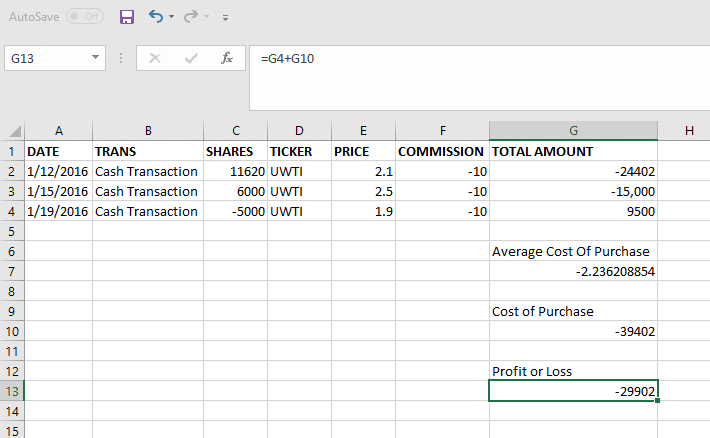Select the cell with date 1/12/2016
This screenshot has width=710, height=438.
[58, 171]
